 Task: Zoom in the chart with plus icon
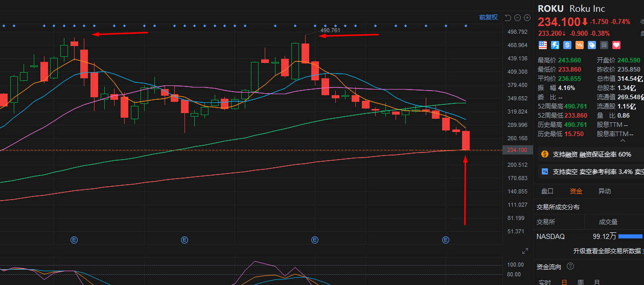click(527, 17)
